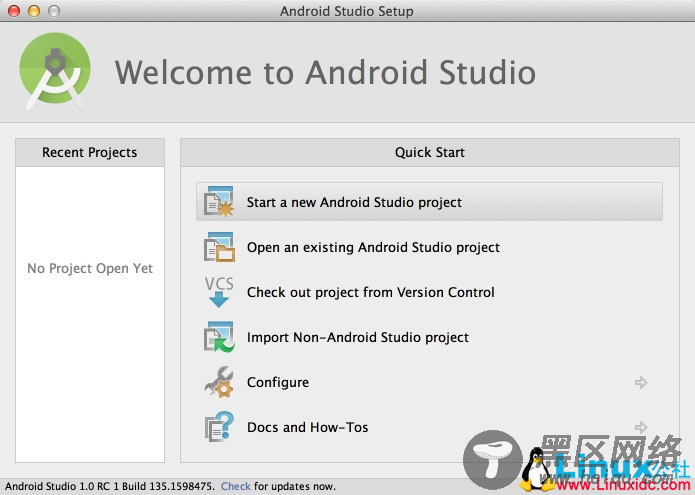695x495 pixels.
Task: Open Docs and How-Tos submenu
Action: tap(429, 427)
